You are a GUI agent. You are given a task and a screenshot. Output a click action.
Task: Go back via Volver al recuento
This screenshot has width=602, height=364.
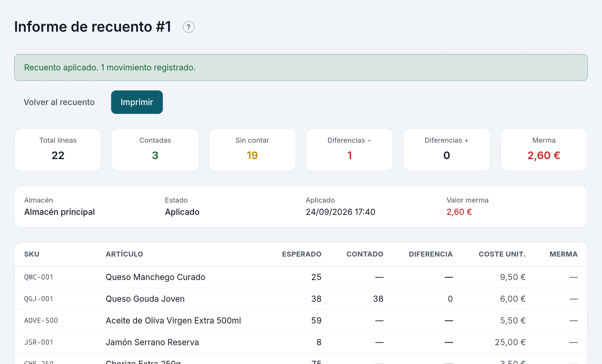coord(59,102)
